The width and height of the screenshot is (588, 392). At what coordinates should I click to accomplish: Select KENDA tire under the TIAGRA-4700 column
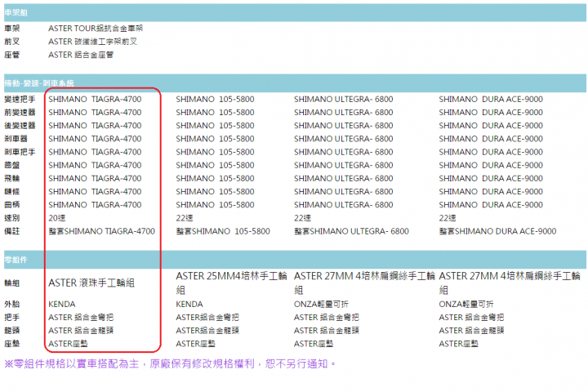[62, 304]
